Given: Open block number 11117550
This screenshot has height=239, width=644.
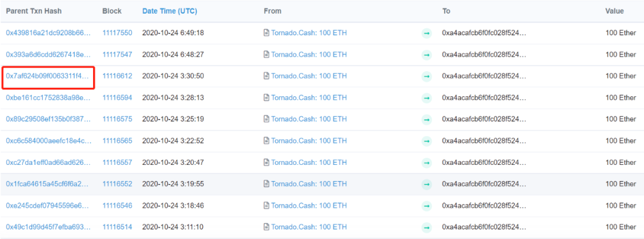Looking at the screenshot, I should 117,33.
